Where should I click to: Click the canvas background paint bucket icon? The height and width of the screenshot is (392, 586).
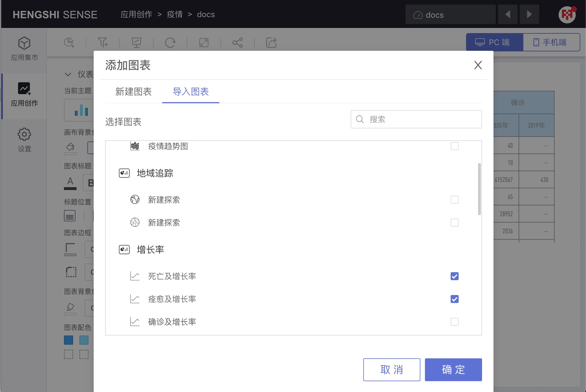pos(70,148)
